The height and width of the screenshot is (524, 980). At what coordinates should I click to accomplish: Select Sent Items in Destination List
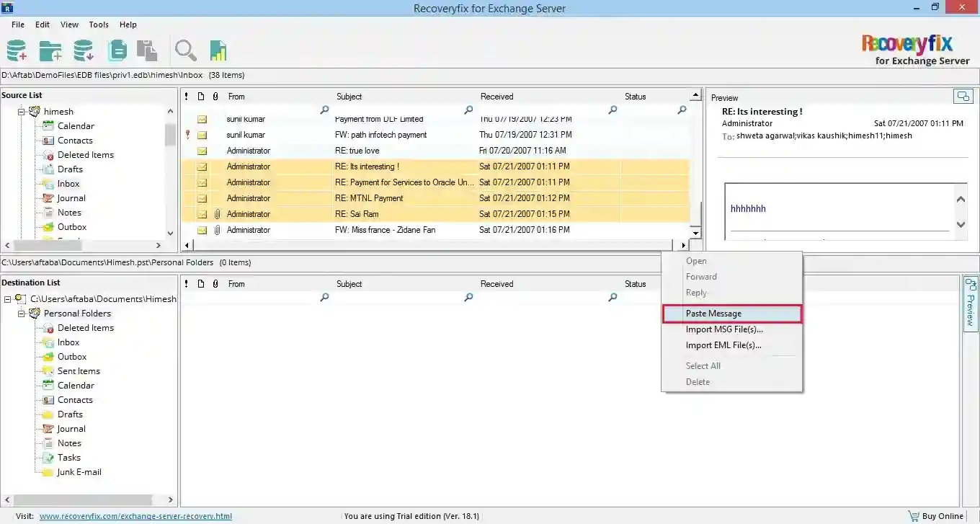click(79, 371)
